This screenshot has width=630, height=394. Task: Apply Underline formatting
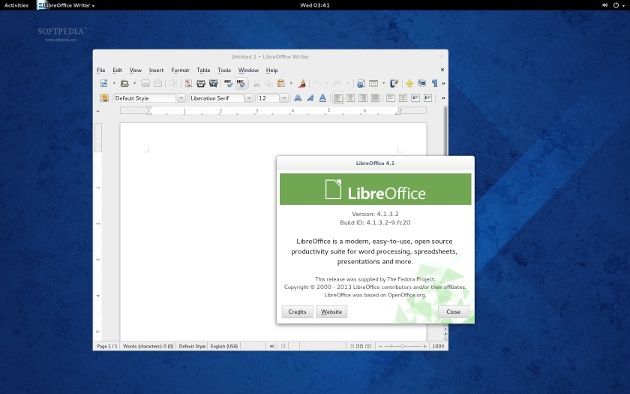(x=323, y=98)
